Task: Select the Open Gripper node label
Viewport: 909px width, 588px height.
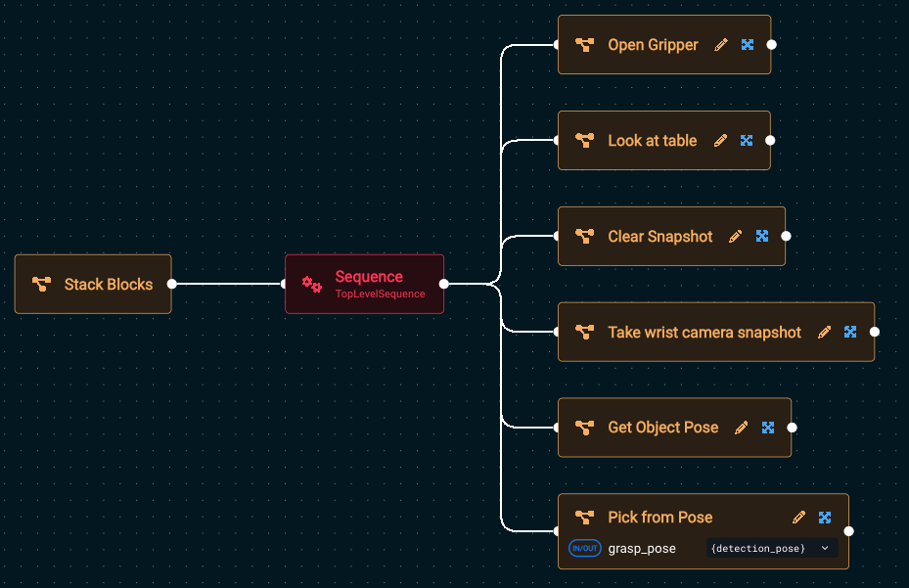Action: (653, 45)
